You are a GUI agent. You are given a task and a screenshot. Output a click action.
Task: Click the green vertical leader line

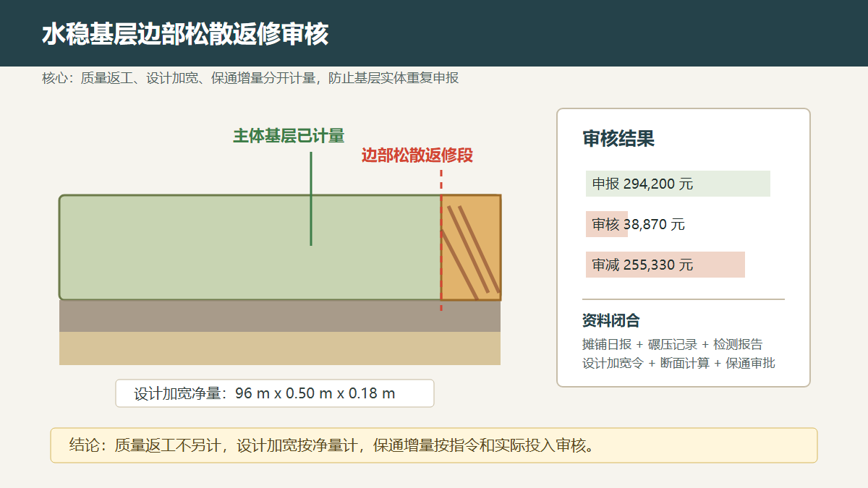coord(311,199)
